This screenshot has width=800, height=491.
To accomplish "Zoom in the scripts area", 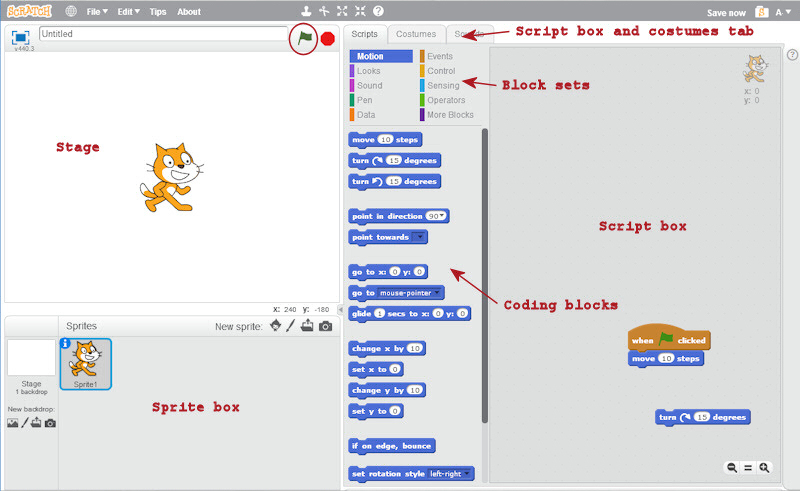I will (x=764, y=468).
